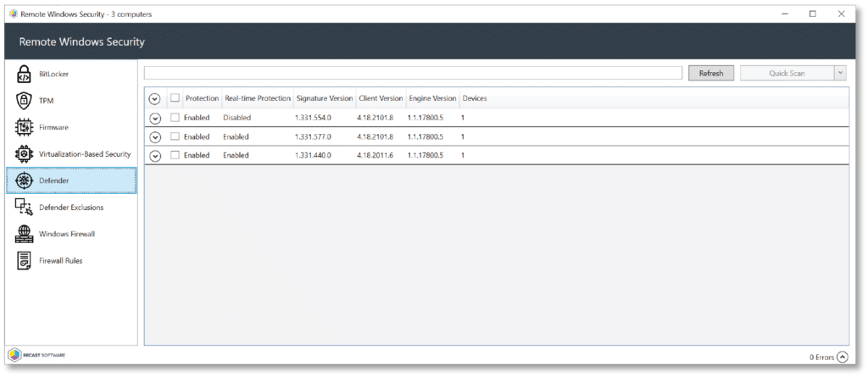Expand all rows using header chevron
Viewport: 868px width, 377px height.
tap(155, 98)
